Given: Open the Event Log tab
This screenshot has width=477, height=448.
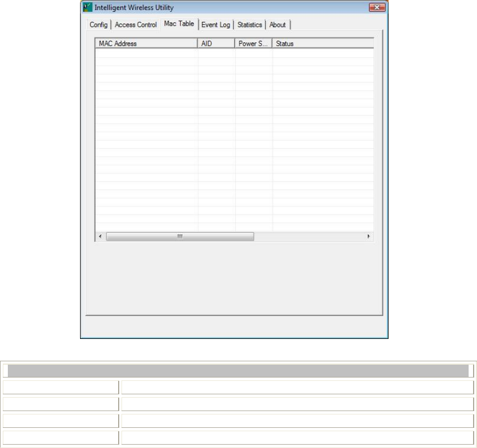Looking at the screenshot, I should click(216, 25).
